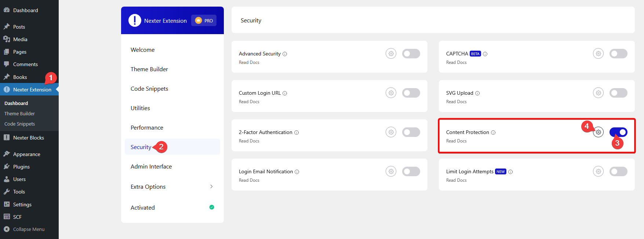Image resolution: width=644 pixels, height=239 pixels.
Task: Open Content Protection settings gear
Action: pos(598,132)
